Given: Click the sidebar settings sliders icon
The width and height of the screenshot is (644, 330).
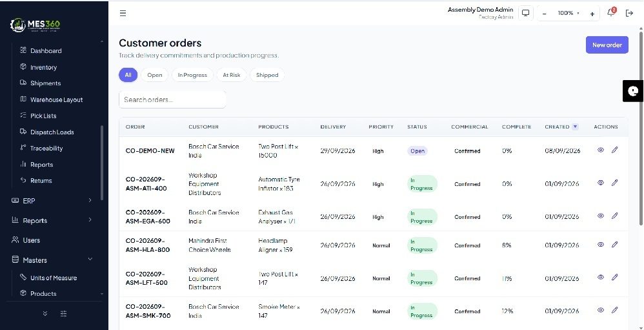Looking at the screenshot, I should point(64,314).
